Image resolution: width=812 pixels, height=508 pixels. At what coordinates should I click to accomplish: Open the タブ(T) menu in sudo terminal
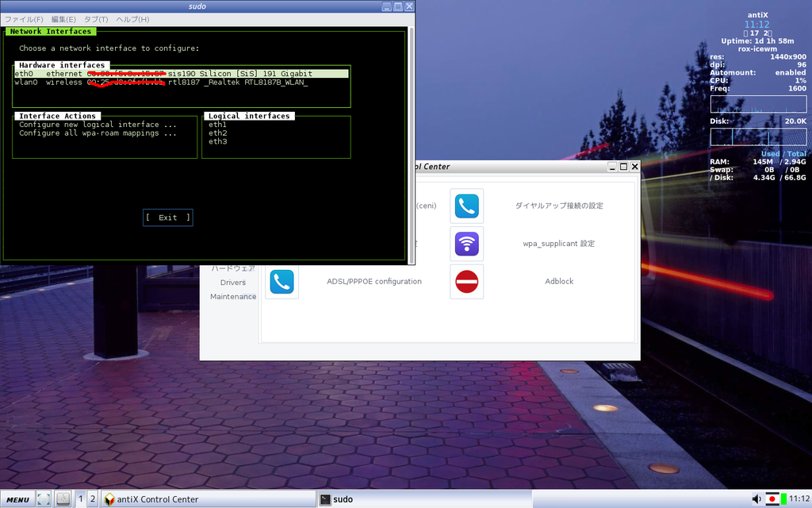coord(96,19)
